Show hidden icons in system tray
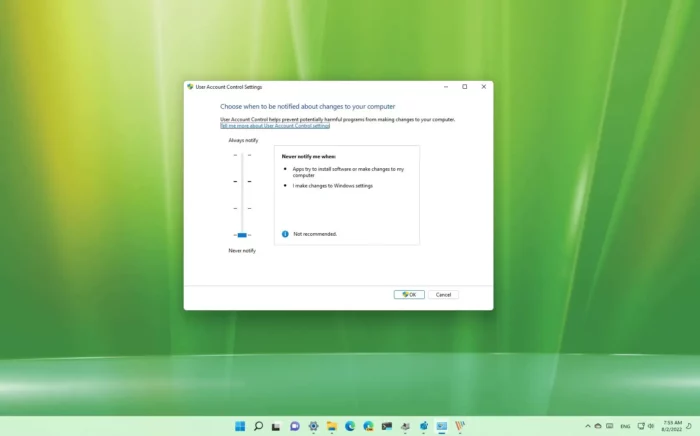This screenshot has width=700, height=436. click(x=588, y=426)
